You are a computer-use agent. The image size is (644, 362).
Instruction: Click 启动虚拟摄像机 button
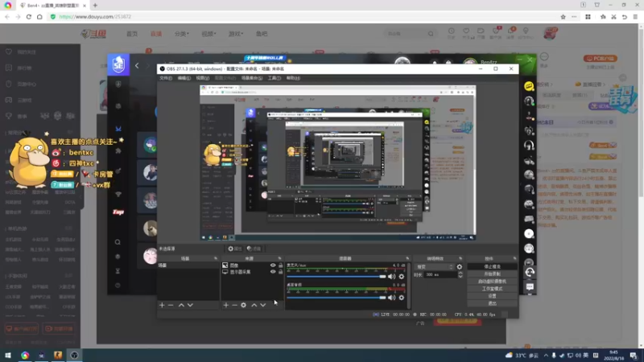point(492,282)
